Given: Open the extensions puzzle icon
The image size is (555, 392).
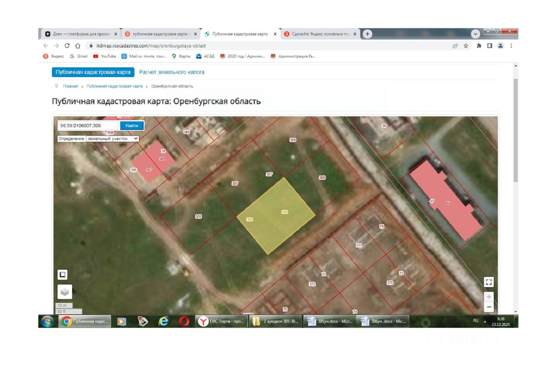Looking at the screenshot, I should [x=479, y=45].
